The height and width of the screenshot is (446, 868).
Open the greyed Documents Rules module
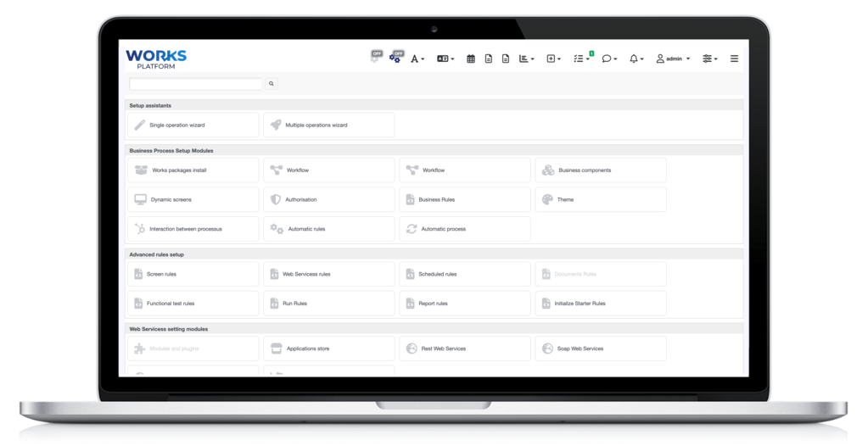[x=601, y=275]
